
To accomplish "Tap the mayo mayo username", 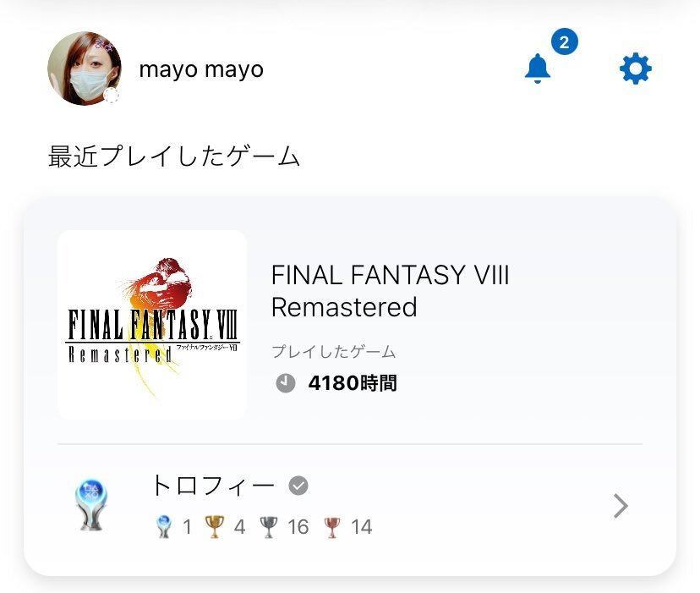I will [x=201, y=69].
